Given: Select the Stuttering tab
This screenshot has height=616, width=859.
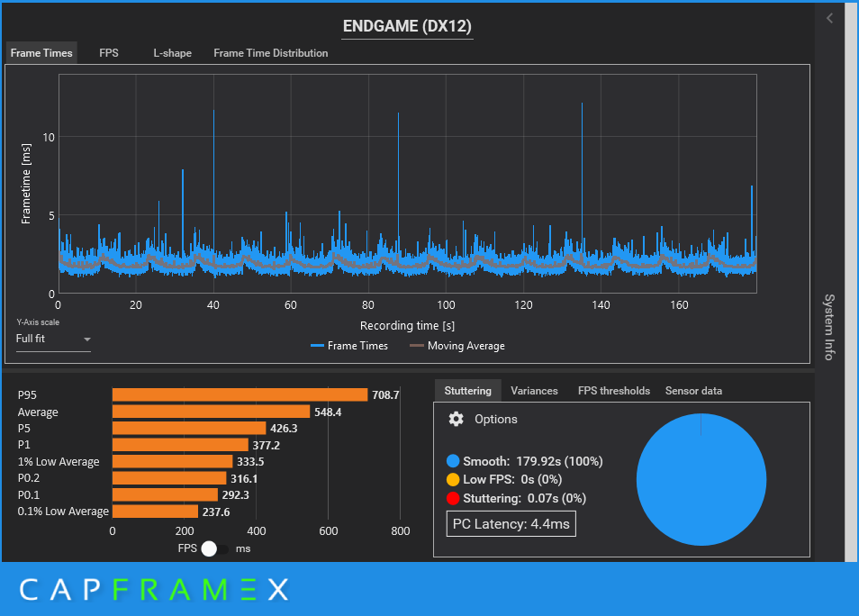Looking at the screenshot, I should (468, 391).
